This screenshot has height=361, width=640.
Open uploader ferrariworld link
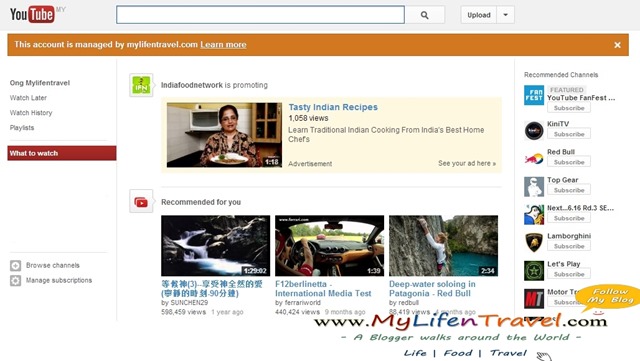tap(302, 303)
